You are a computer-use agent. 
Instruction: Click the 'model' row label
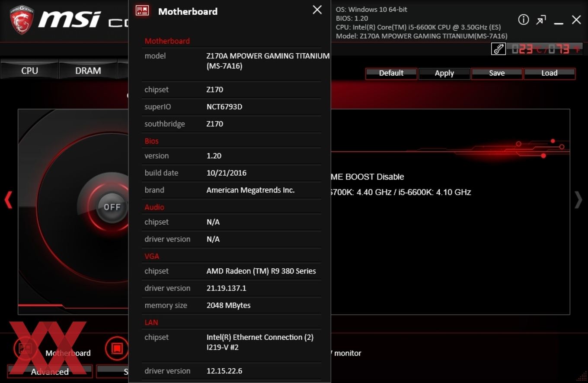point(155,56)
